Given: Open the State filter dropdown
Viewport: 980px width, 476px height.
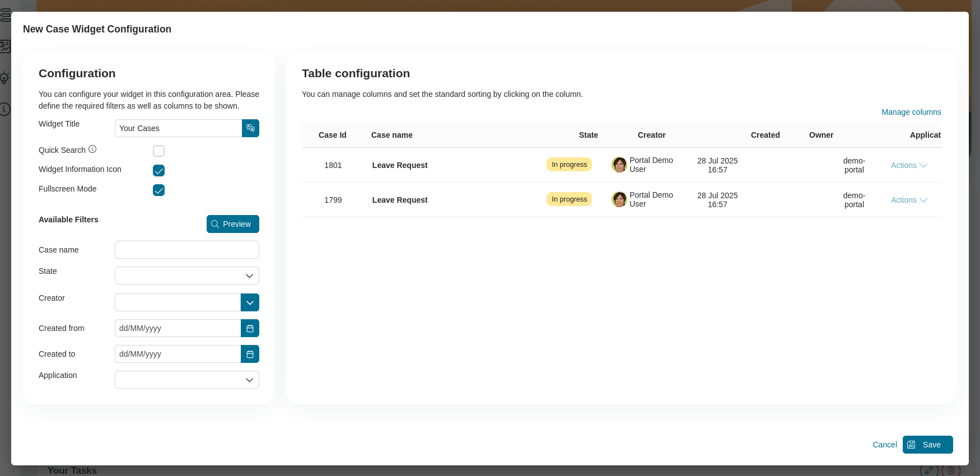Looking at the screenshot, I should tap(187, 276).
